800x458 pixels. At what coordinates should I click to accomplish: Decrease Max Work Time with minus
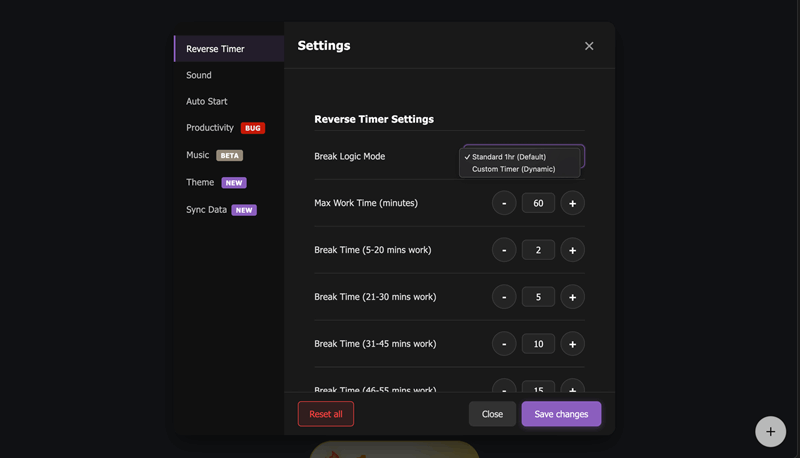point(504,203)
